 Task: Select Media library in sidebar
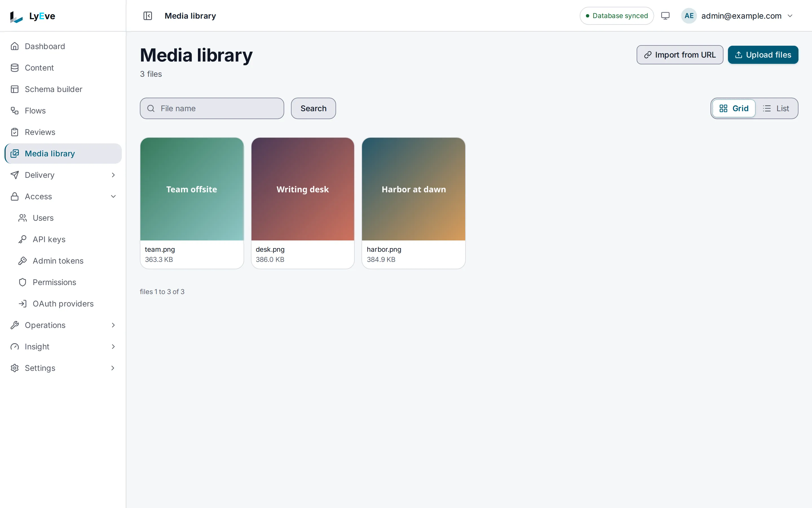pyautogui.click(x=63, y=154)
